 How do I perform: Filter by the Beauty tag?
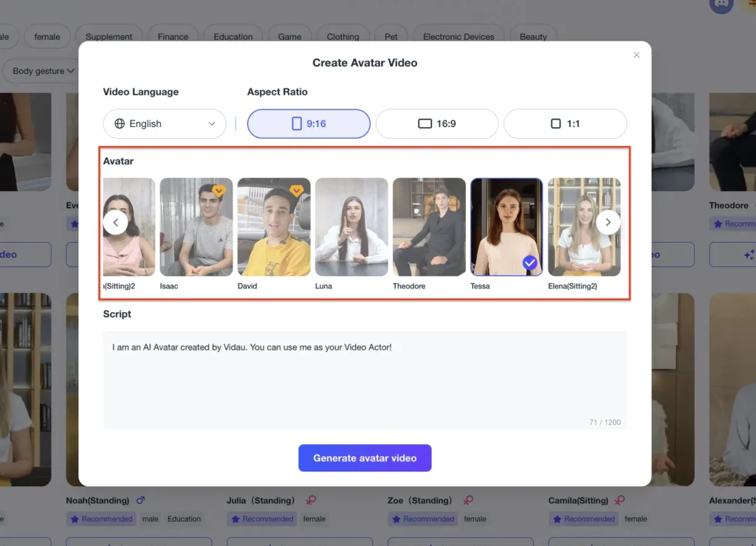tap(533, 37)
